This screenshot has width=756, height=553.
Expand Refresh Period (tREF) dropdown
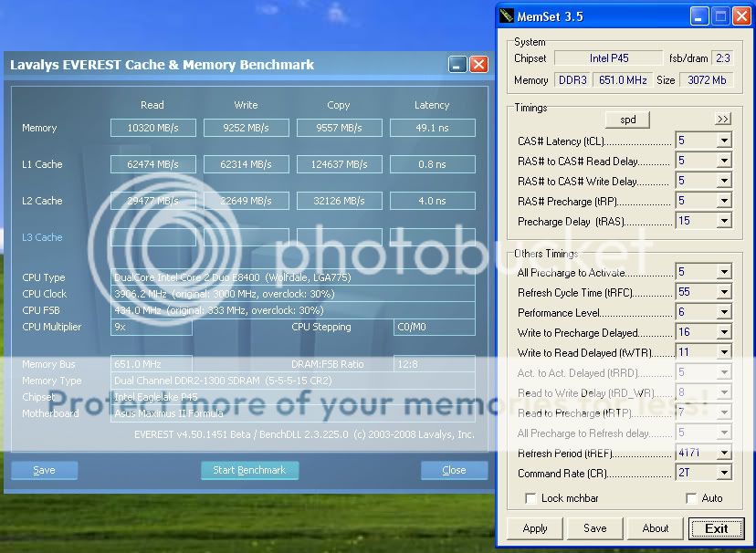point(724,453)
